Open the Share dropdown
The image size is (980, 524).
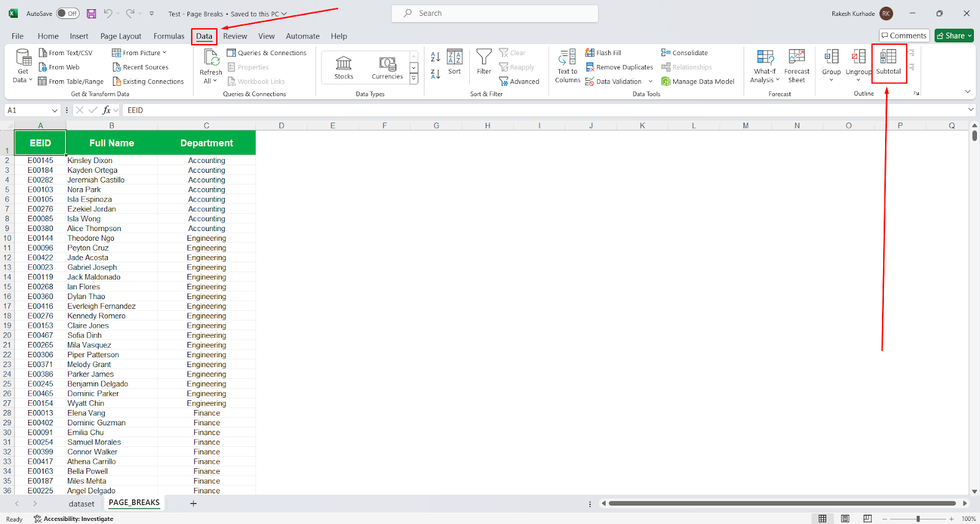(x=954, y=36)
